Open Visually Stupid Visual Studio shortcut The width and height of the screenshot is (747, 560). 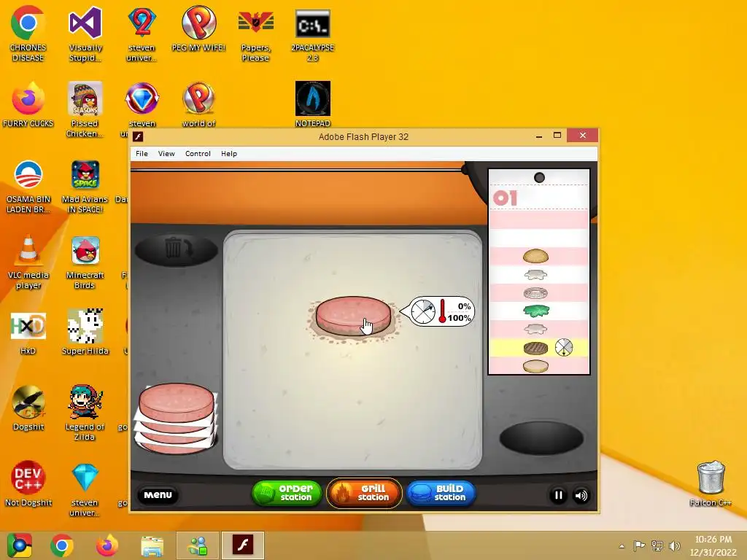click(x=85, y=34)
